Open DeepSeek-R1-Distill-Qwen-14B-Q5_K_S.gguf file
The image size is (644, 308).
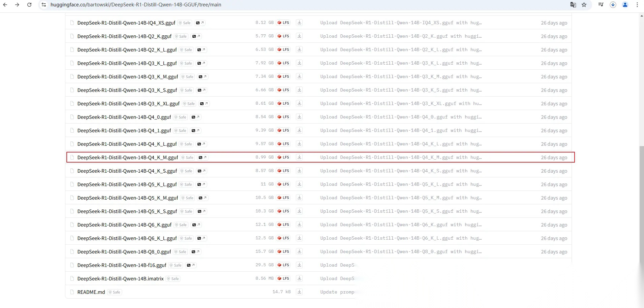click(127, 211)
